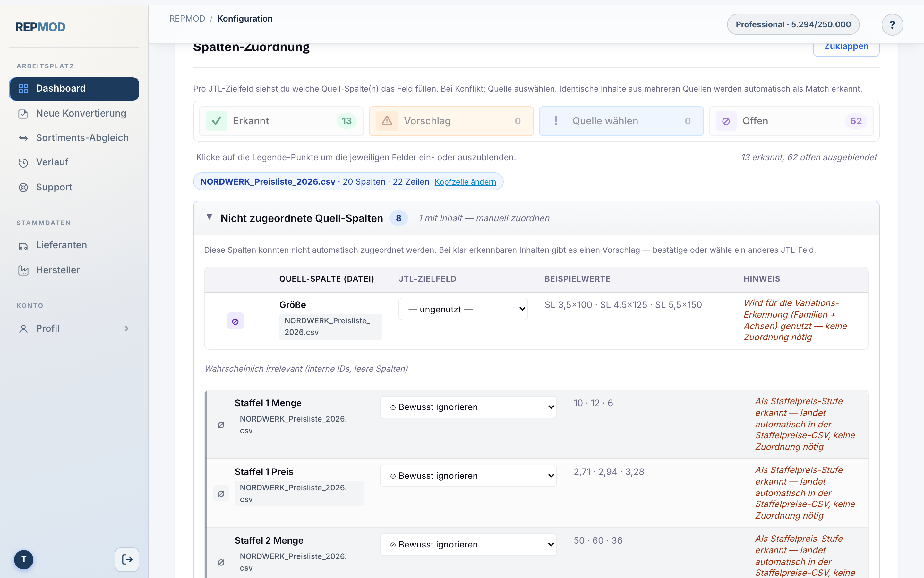Open the Dashboard grid icon
Image resolution: width=924 pixels, height=578 pixels.
pyautogui.click(x=23, y=89)
